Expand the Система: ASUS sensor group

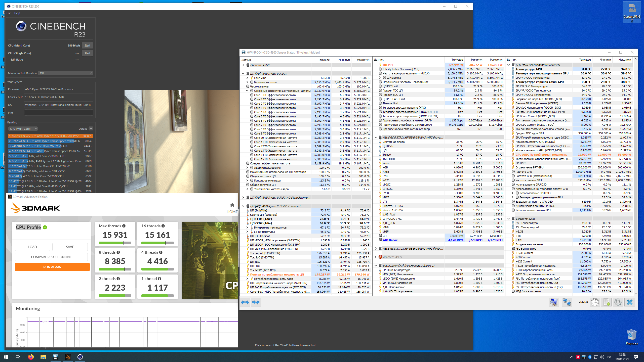tap(243, 65)
